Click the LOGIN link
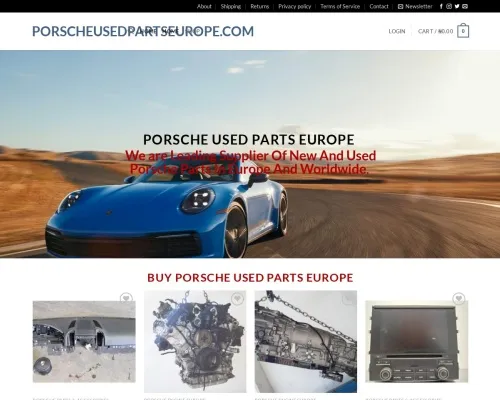Viewport: 500px width, 400px height. [x=397, y=31]
